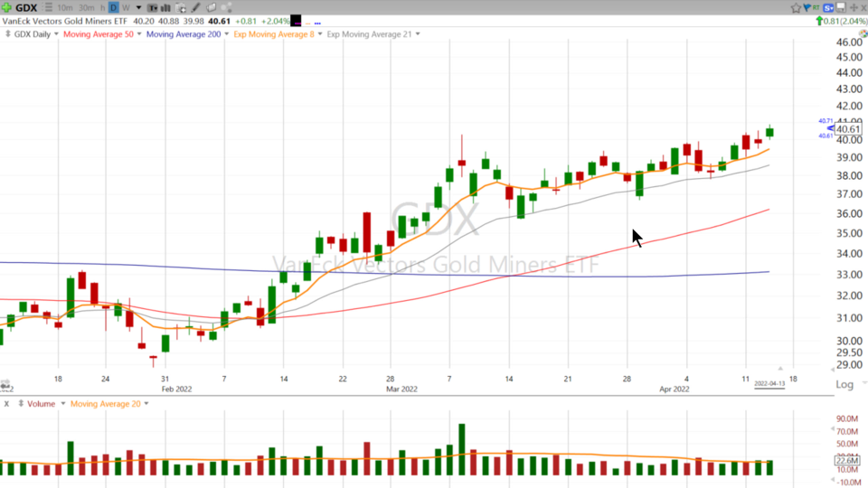Click the 90.0M volume scale label

847,418
